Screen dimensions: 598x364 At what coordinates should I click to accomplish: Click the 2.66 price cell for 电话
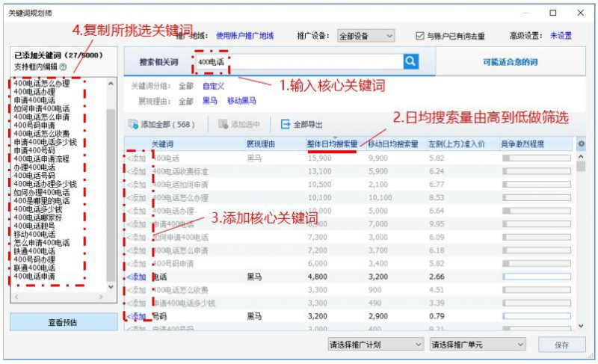437,277
